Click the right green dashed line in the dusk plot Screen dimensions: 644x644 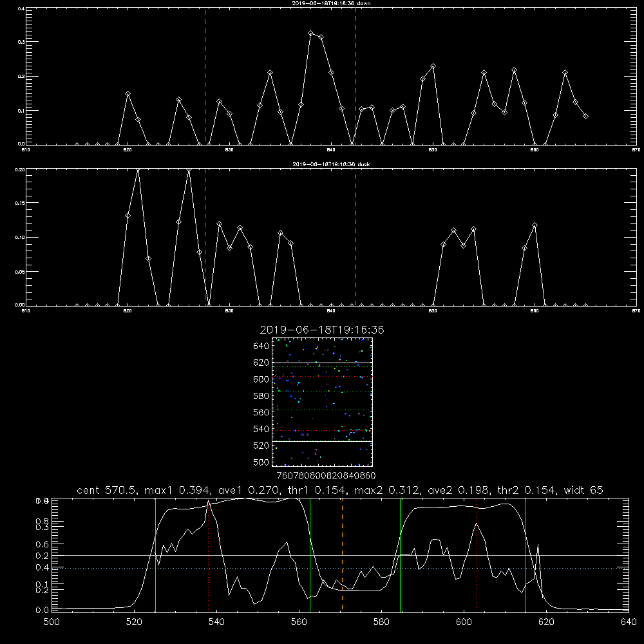click(x=355, y=237)
